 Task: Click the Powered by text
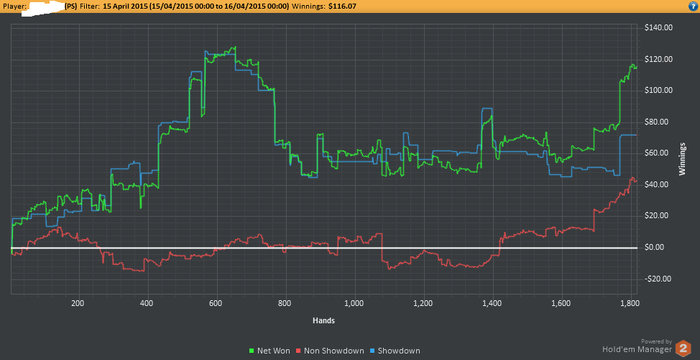[x=656, y=341]
